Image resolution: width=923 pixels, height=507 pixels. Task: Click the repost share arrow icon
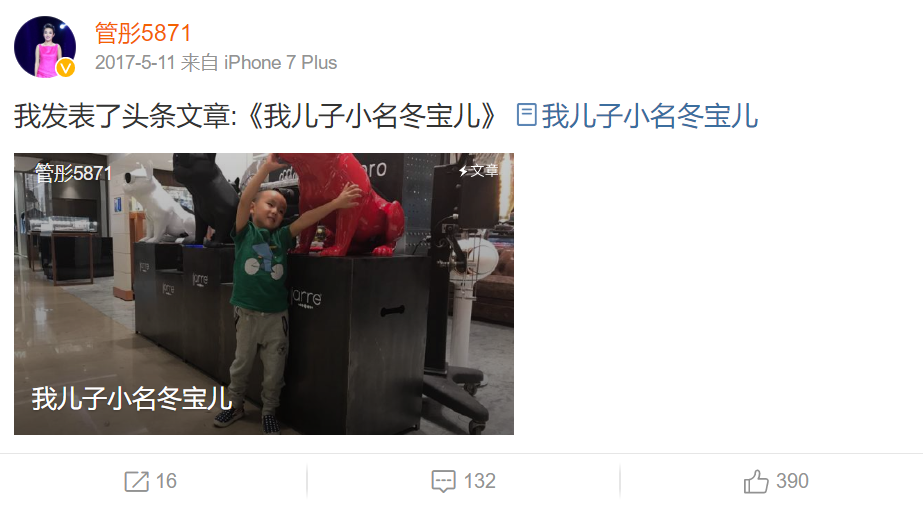[137, 481]
